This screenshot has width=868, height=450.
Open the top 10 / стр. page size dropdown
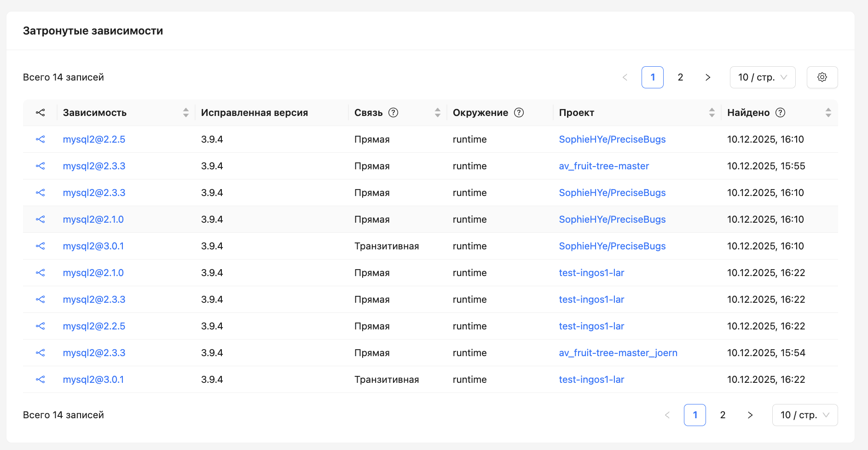(762, 77)
